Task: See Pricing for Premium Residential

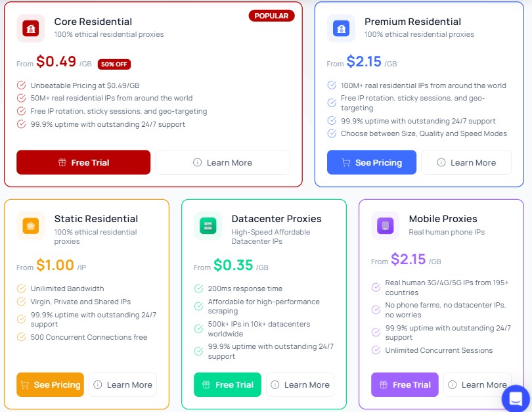Action: [372, 162]
